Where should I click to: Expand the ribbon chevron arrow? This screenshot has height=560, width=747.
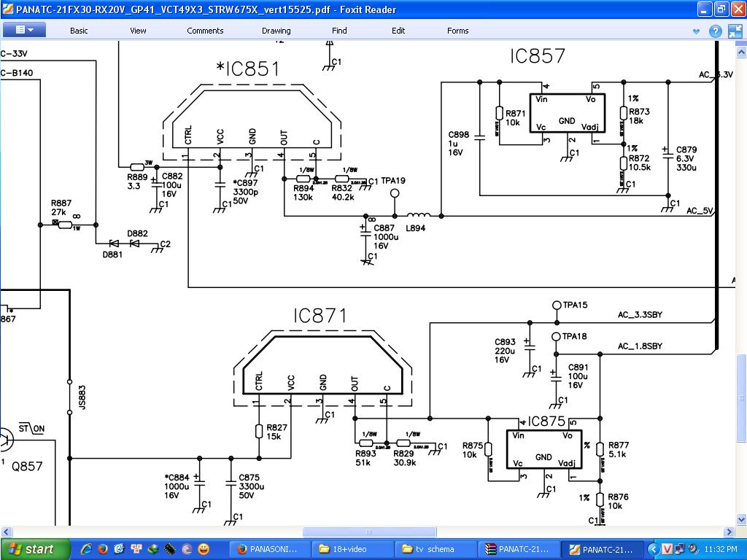tap(696, 31)
